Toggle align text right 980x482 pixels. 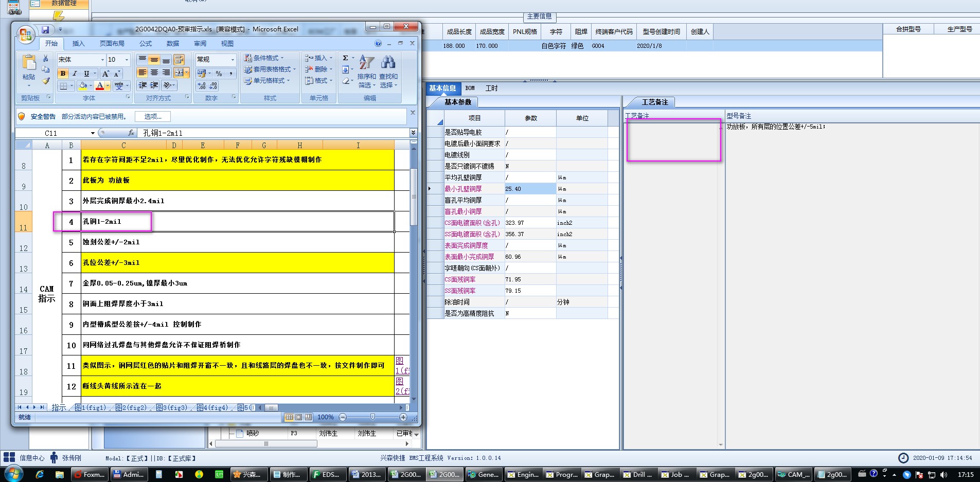coord(166,73)
